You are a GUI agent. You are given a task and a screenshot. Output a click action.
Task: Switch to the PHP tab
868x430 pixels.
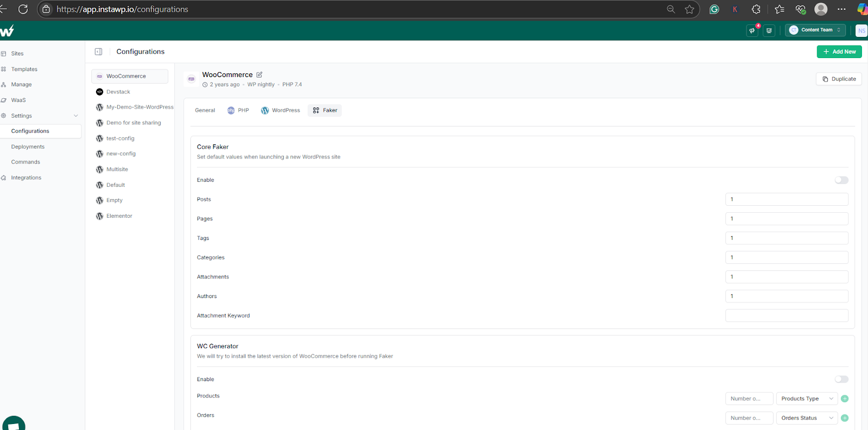(x=238, y=110)
